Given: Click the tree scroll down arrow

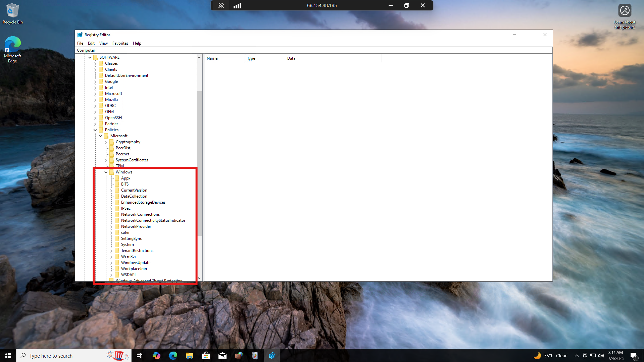Looking at the screenshot, I should 199,278.
